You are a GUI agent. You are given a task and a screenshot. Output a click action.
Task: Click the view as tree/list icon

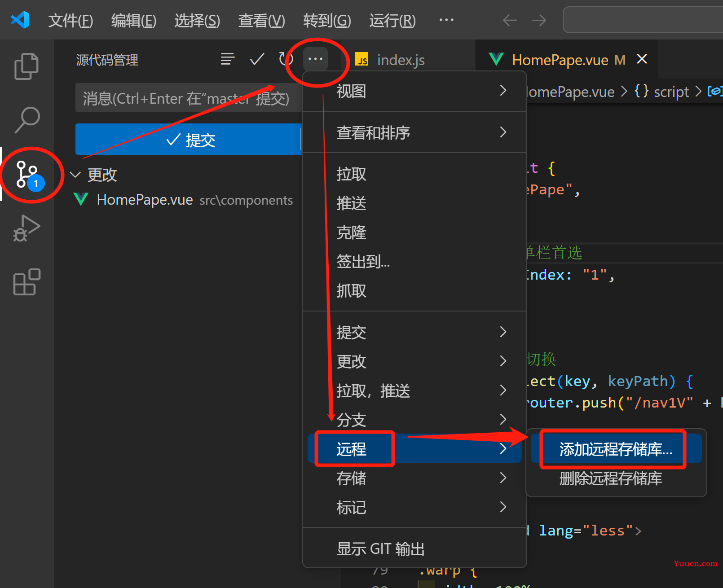(228, 59)
